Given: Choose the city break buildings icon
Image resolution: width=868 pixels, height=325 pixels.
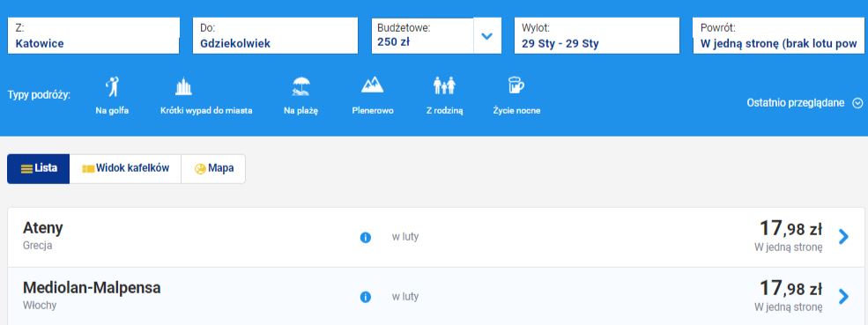Looking at the screenshot, I should click(x=183, y=86).
